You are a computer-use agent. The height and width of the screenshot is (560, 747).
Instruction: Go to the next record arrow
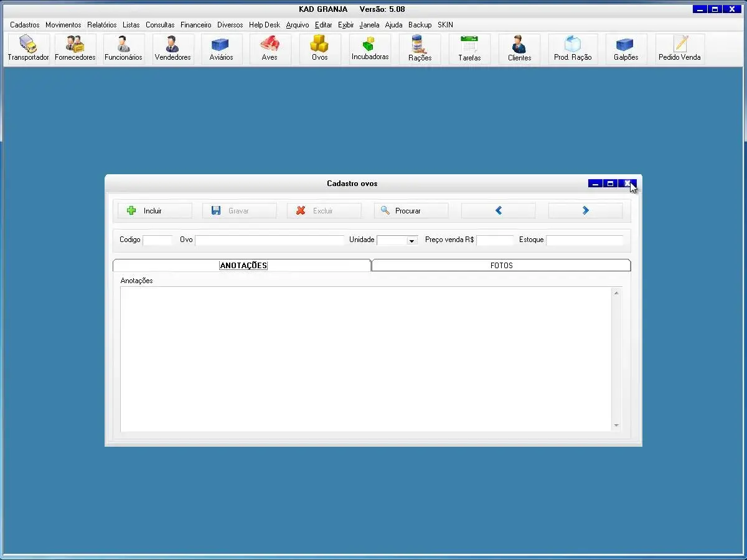pos(585,211)
